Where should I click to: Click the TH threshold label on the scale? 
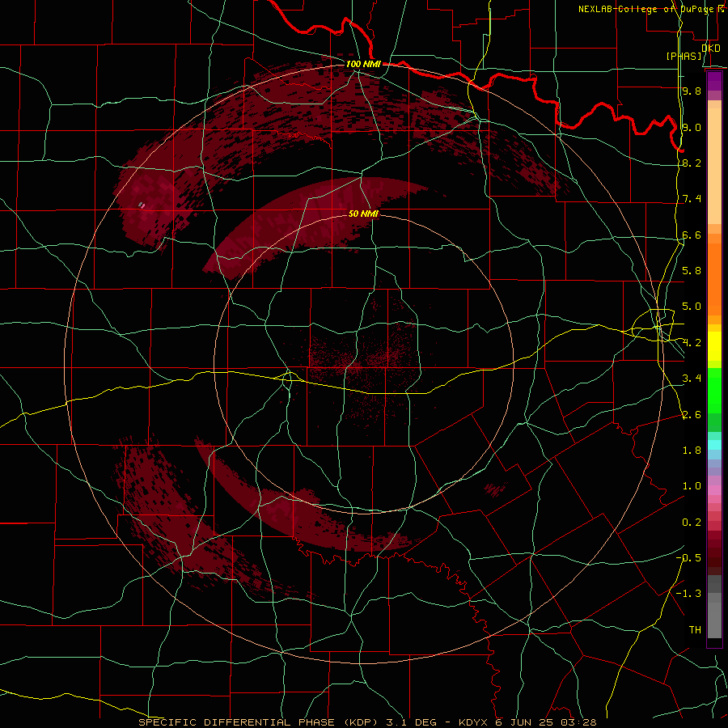(x=695, y=630)
